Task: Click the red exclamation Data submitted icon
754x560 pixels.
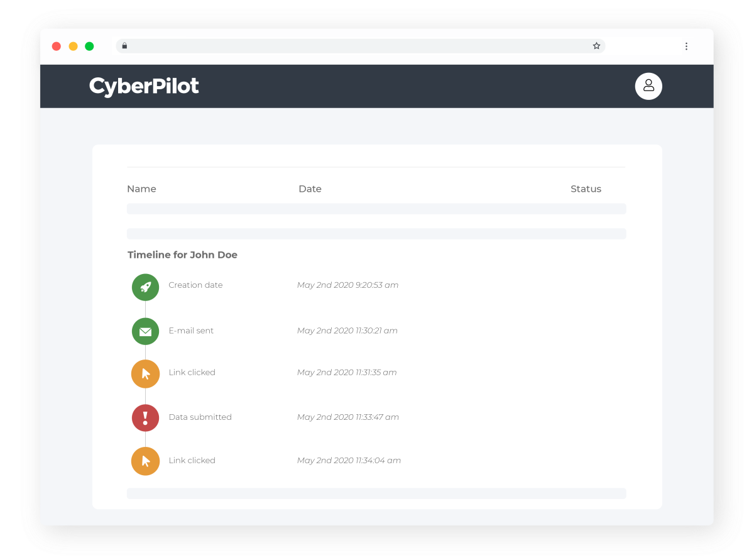Action: click(145, 418)
